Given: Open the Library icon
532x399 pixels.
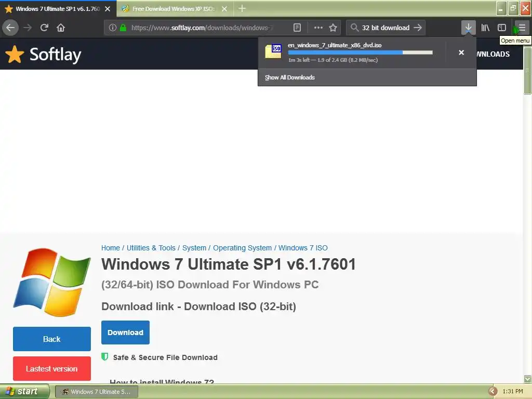Looking at the screenshot, I should click(485, 28).
